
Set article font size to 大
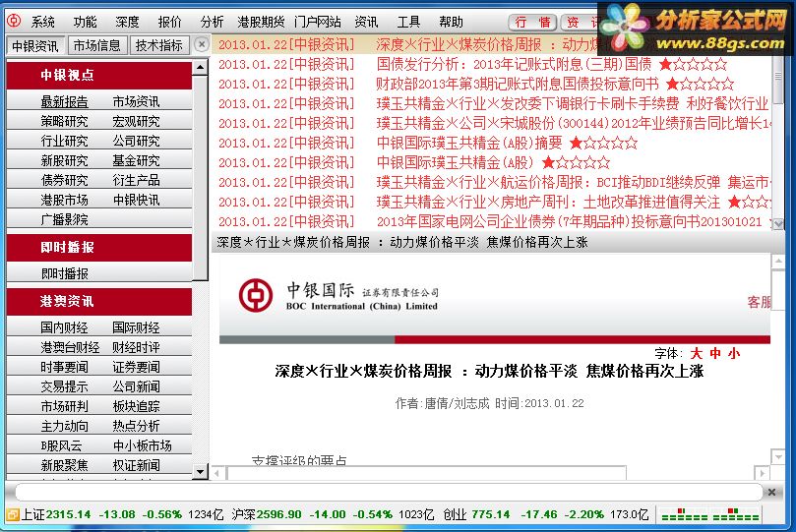(696, 353)
